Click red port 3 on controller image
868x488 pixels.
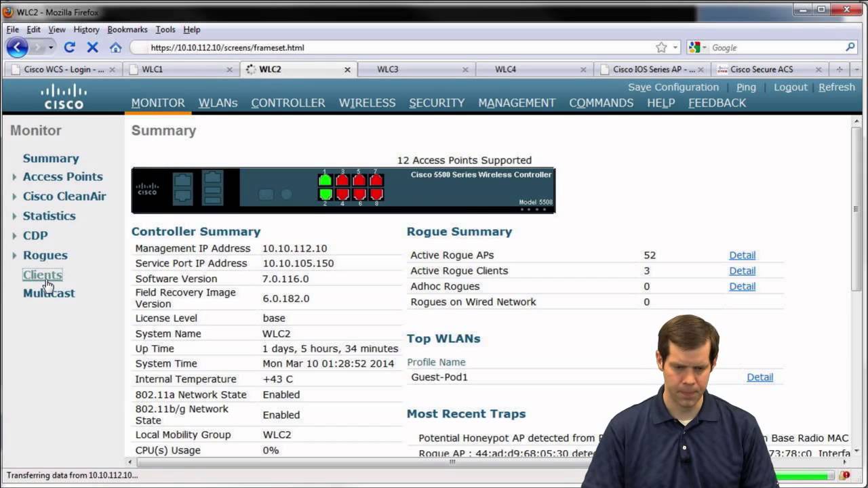pyautogui.click(x=342, y=180)
